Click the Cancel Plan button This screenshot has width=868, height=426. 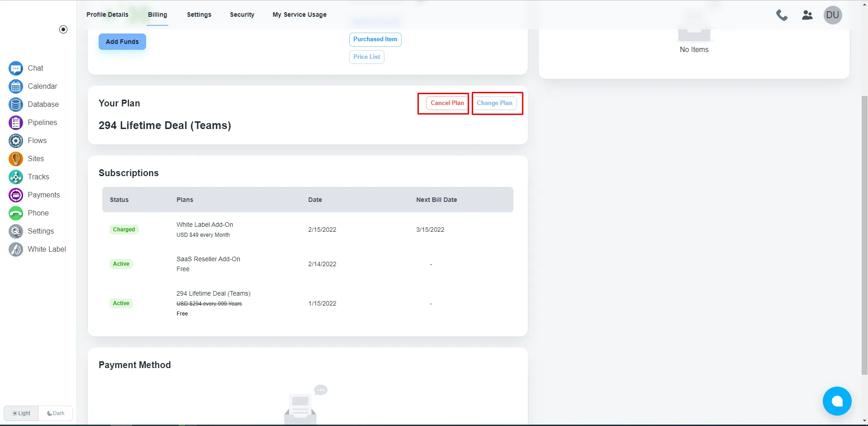point(447,103)
